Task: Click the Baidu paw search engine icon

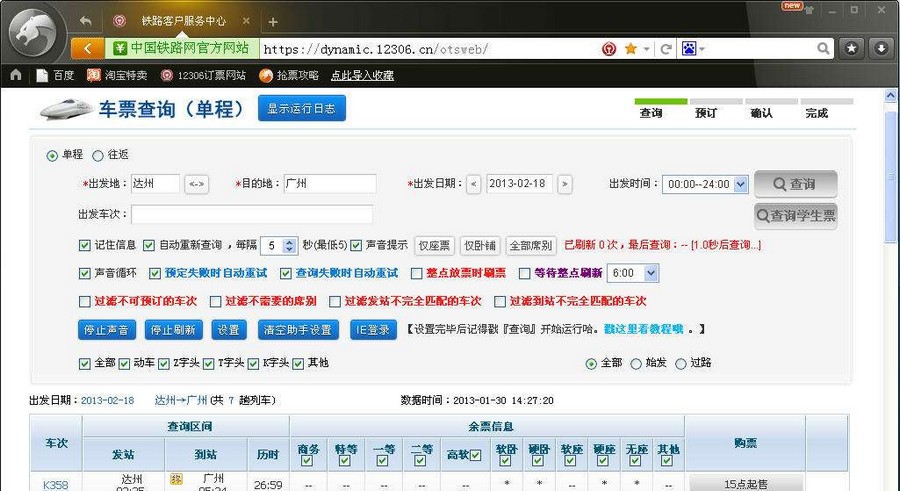Action: click(x=689, y=49)
